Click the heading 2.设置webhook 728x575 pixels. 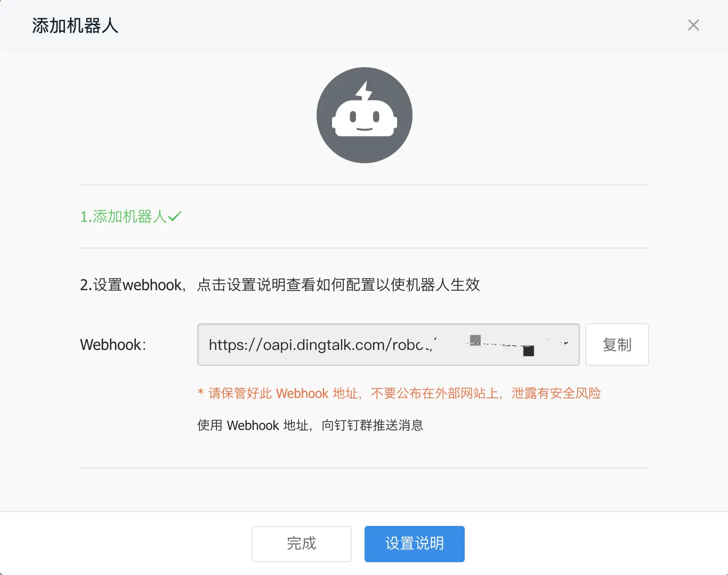tap(132, 285)
